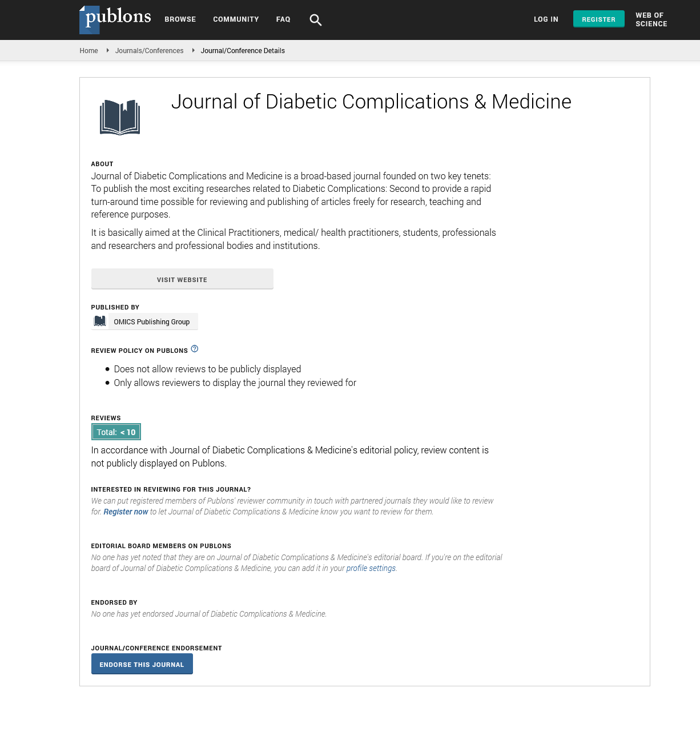Click breadcrumb arrow after Journals/Conferences
The image size is (700, 744).
(x=193, y=50)
